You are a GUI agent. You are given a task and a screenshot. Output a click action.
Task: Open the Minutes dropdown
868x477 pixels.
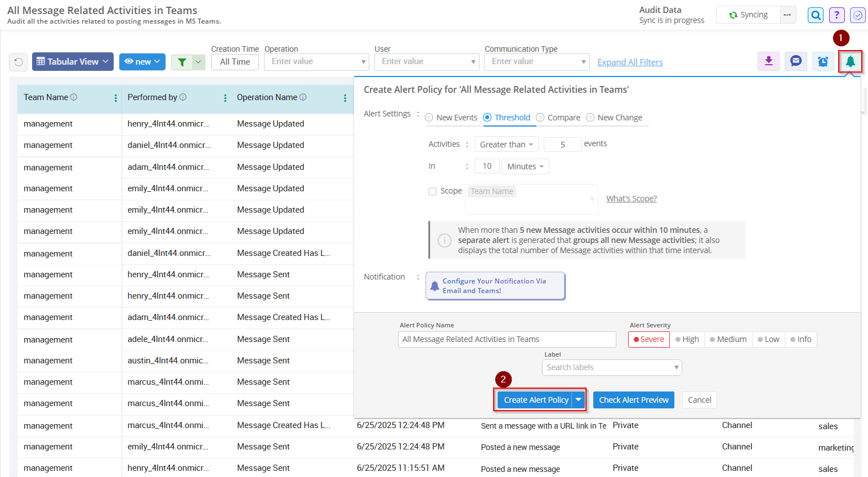[525, 166]
